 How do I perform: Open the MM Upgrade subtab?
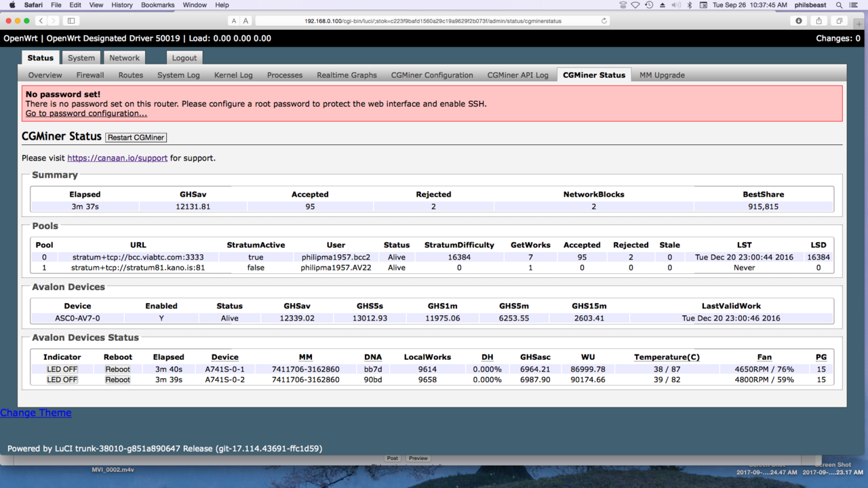point(662,75)
